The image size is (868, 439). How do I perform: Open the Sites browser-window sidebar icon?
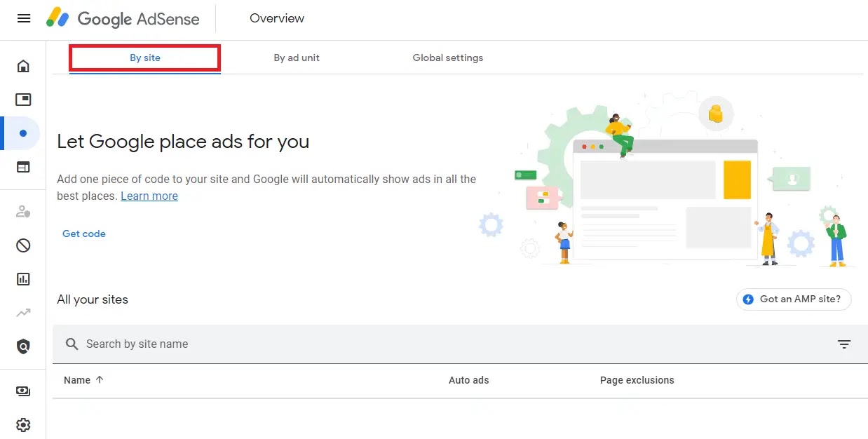pos(23,167)
